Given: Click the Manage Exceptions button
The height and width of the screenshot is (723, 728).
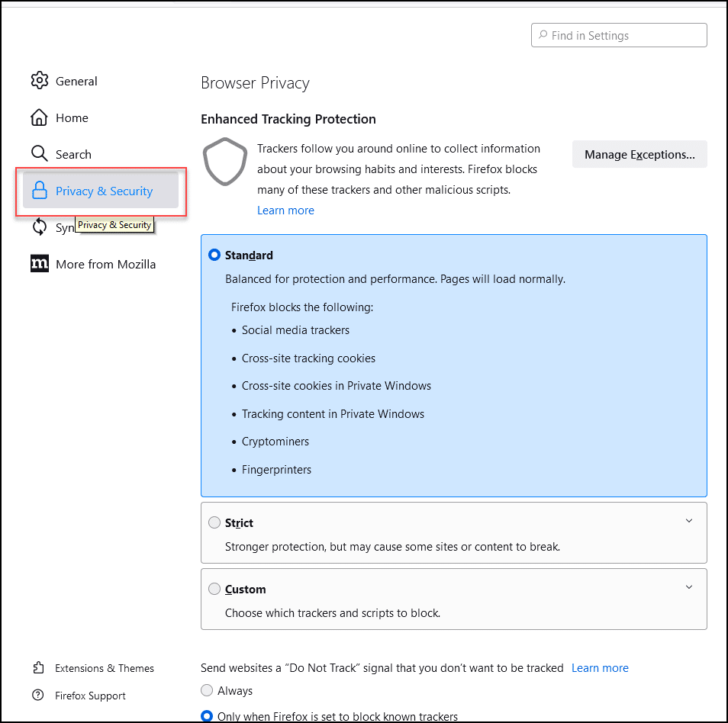Looking at the screenshot, I should (639, 154).
